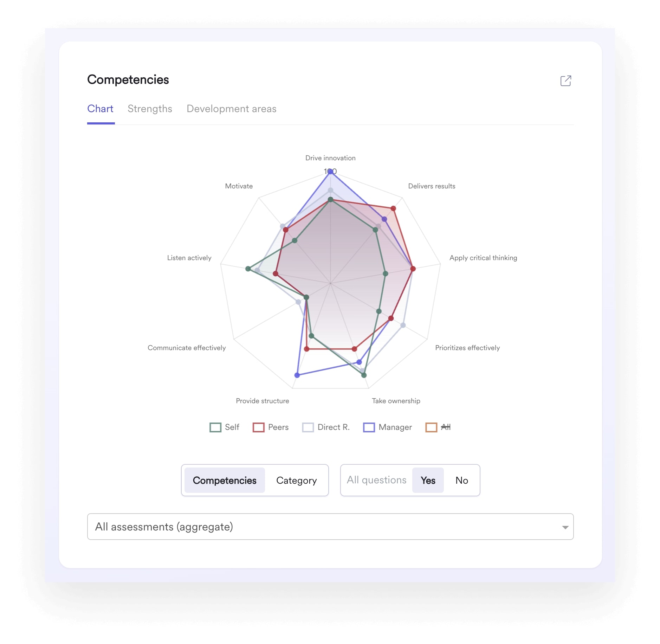Set All questions to No
660x644 pixels.
tap(461, 480)
